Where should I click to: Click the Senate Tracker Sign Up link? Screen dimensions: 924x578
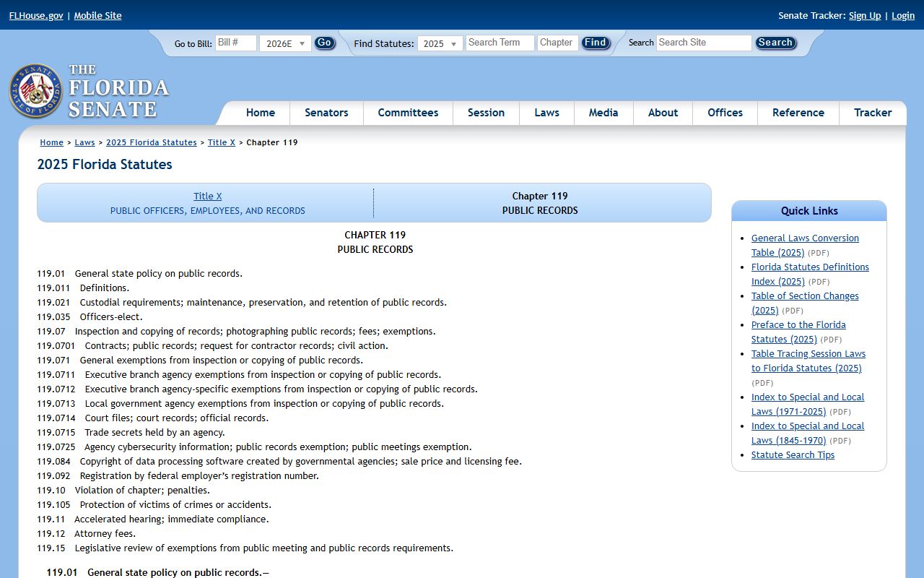pyautogui.click(x=865, y=15)
